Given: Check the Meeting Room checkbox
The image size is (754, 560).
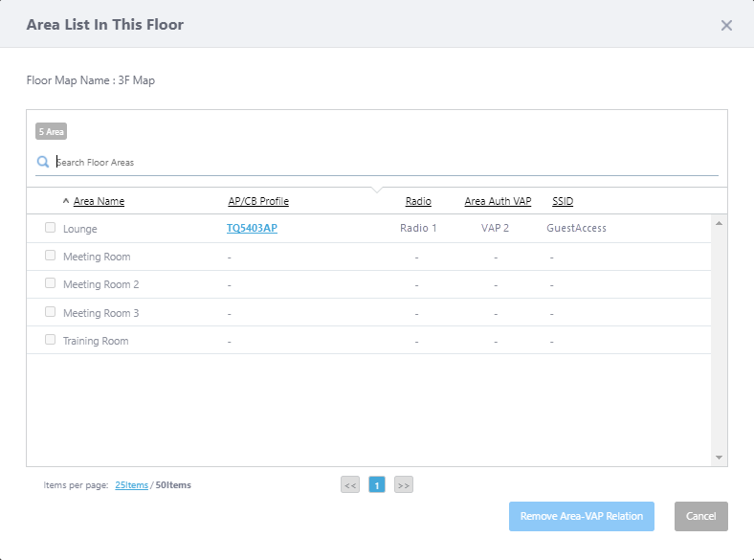Looking at the screenshot, I should tap(51, 256).
